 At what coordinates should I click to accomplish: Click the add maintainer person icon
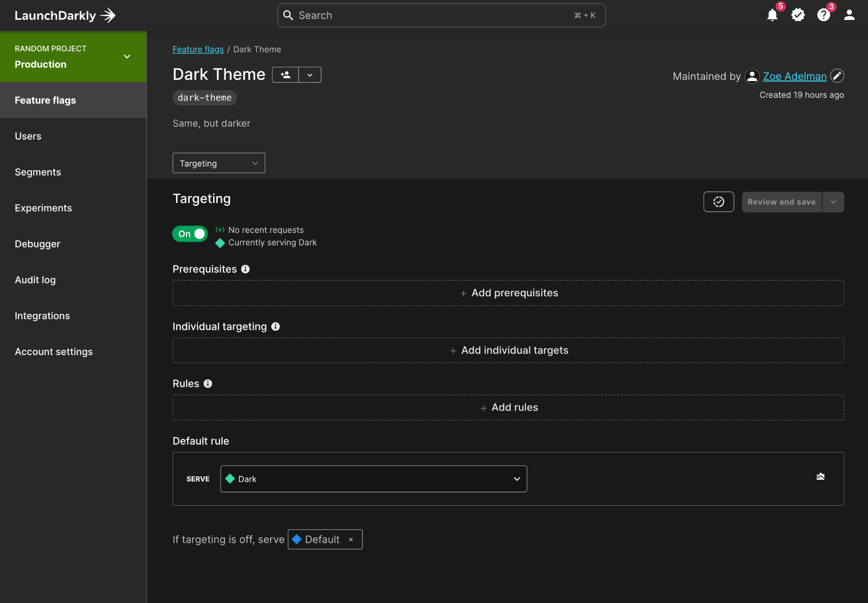click(x=285, y=75)
